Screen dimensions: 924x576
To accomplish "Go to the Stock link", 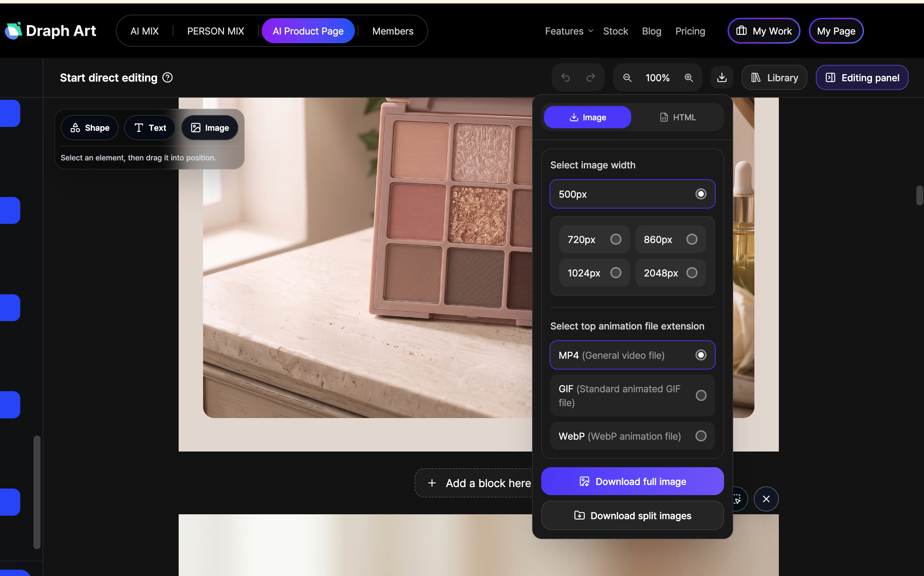I will (x=615, y=31).
